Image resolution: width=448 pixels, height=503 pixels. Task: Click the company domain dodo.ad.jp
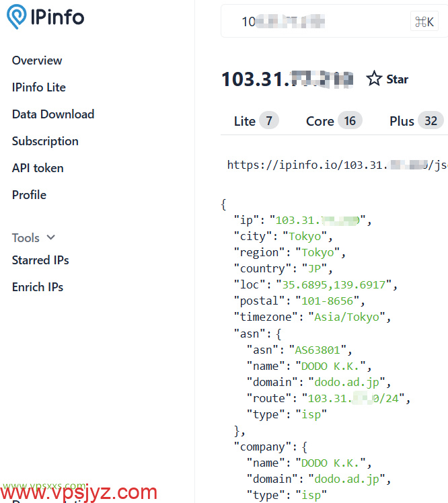[x=346, y=479]
